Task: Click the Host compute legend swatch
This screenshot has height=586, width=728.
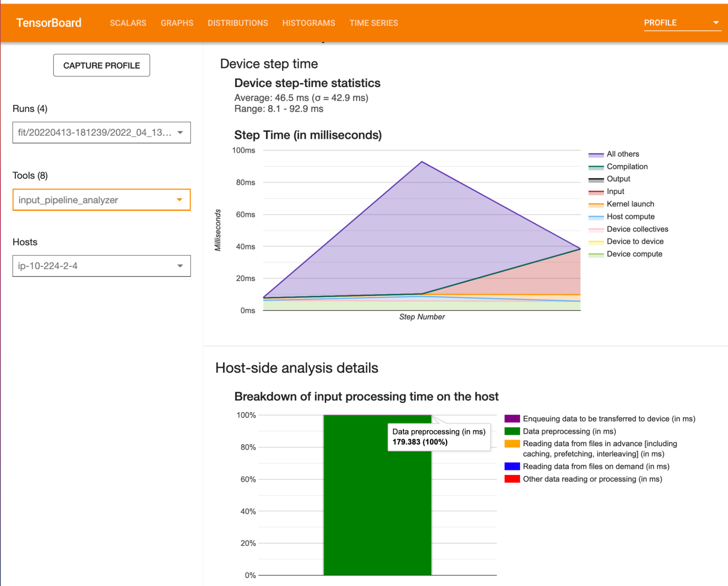Action: click(596, 217)
